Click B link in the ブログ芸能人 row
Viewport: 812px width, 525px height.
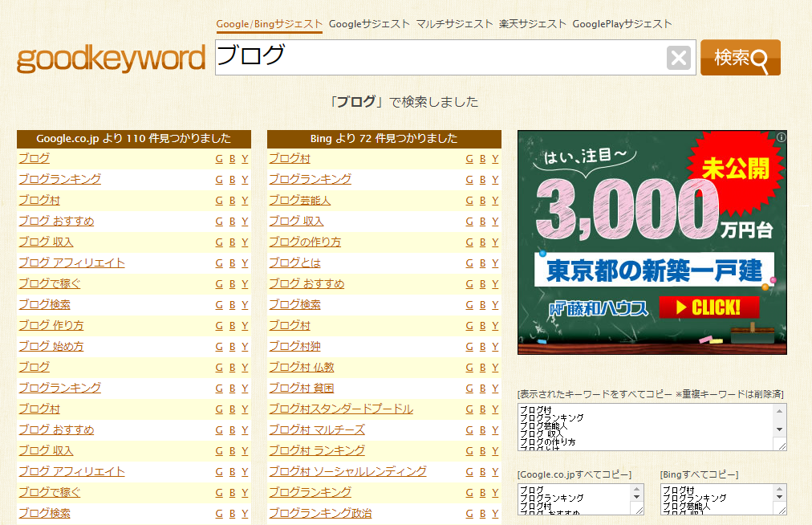[x=483, y=201]
